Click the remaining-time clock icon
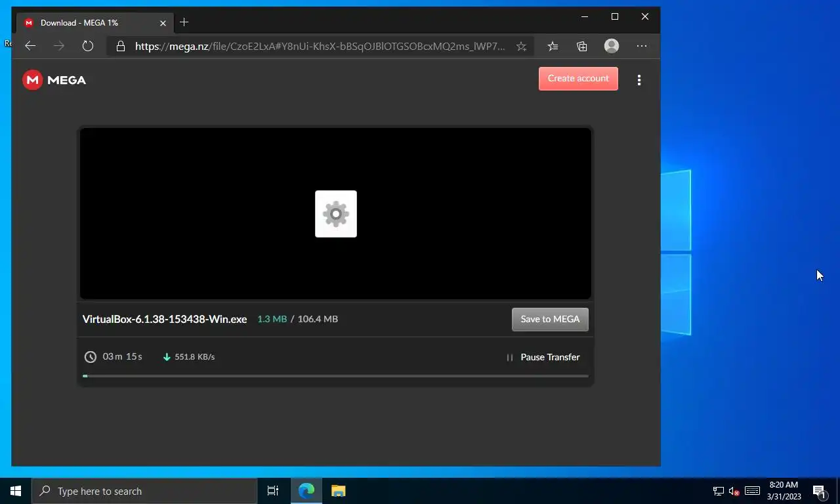Image resolution: width=840 pixels, height=504 pixels. pos(91,357)
